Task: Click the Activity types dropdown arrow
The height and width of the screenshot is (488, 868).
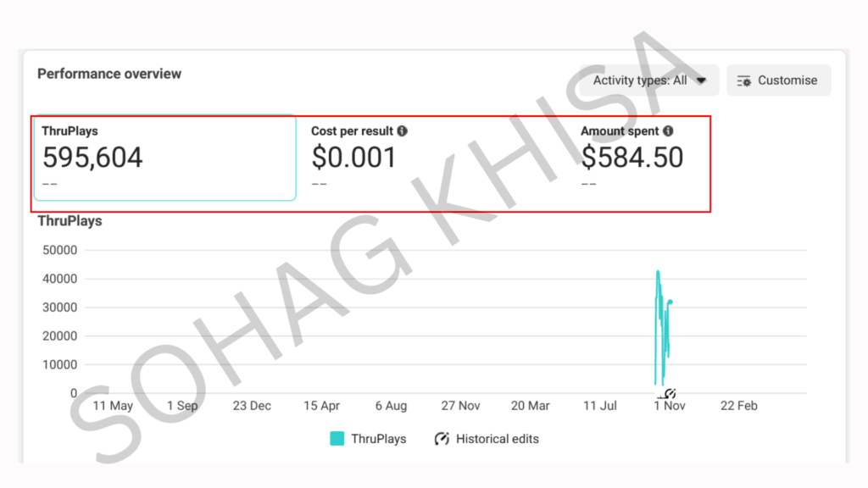Action: coord(701,80)
